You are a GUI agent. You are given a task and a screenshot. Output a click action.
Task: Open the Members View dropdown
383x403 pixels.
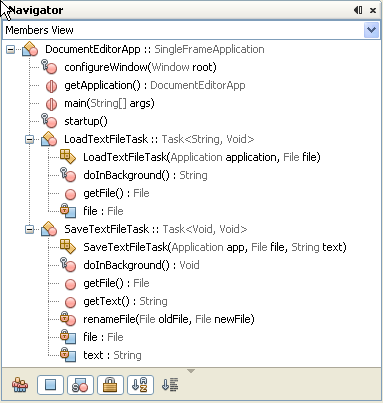[371, 30]
